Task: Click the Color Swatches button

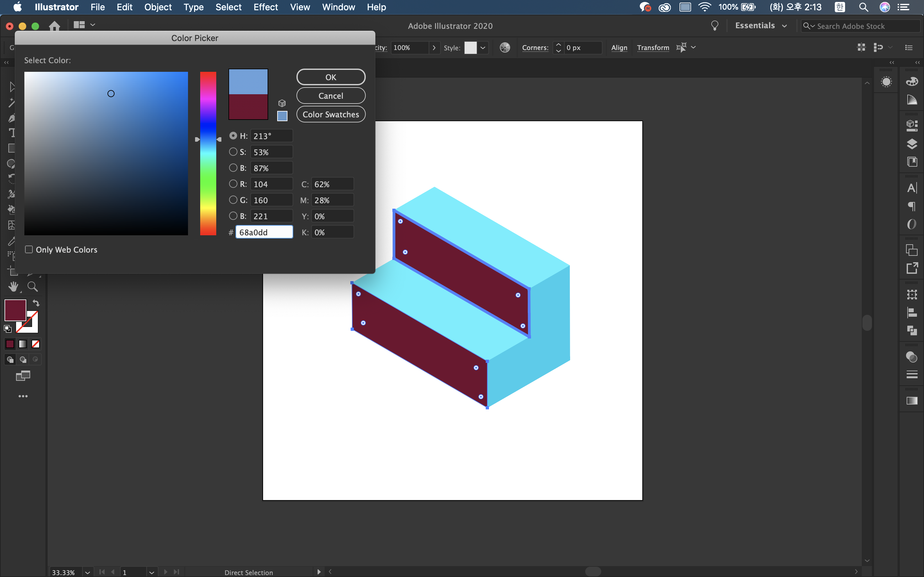Action: click(x=331, y=114)
